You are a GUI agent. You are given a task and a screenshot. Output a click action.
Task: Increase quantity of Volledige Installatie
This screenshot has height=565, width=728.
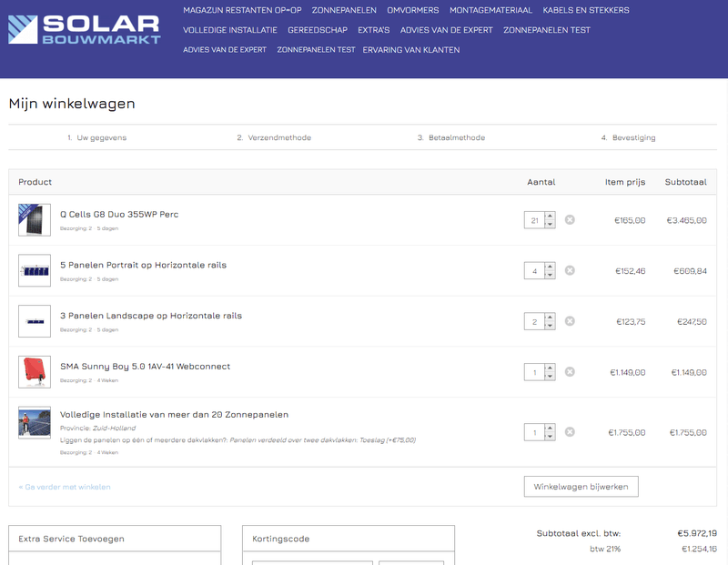[x=550, y=428]
